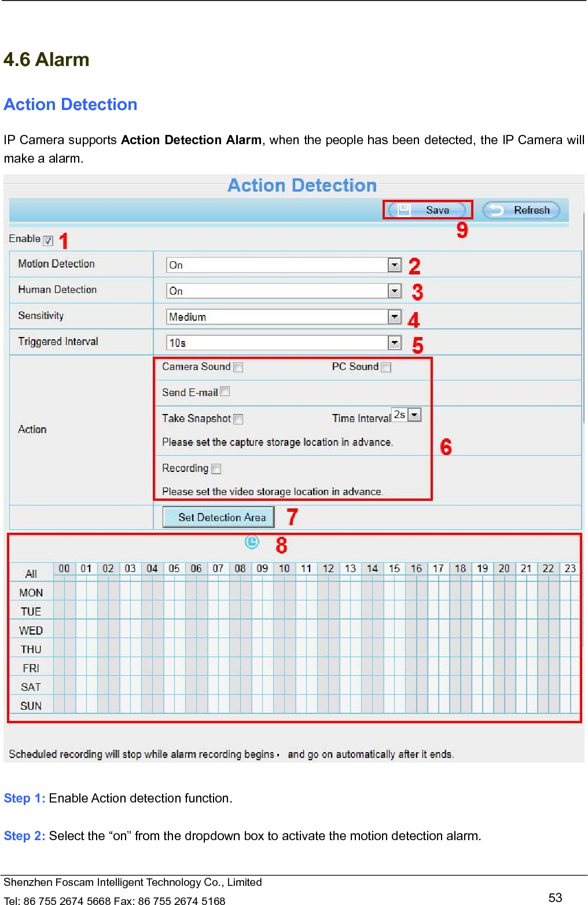Click the clock icon above the schedule grid
588x905 pixels.
pos(252,543)
